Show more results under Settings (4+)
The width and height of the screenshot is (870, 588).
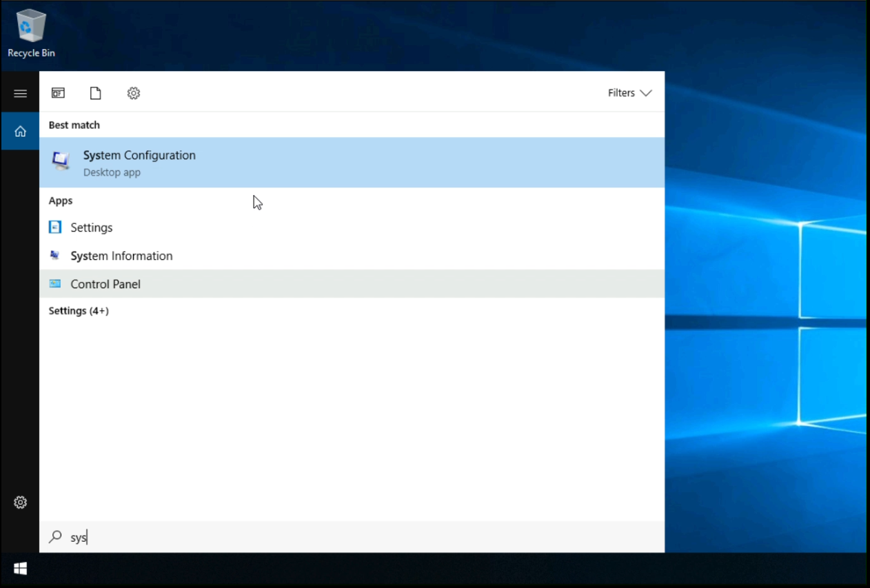click(x=79, y=311)
